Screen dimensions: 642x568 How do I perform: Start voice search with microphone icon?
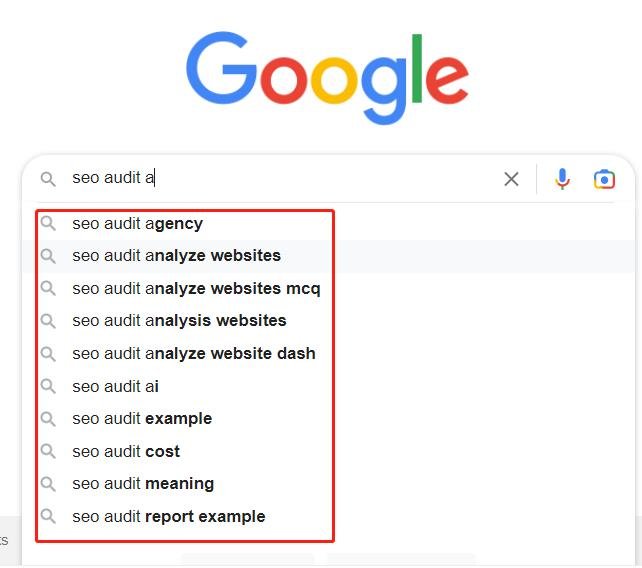coord(562,179)
